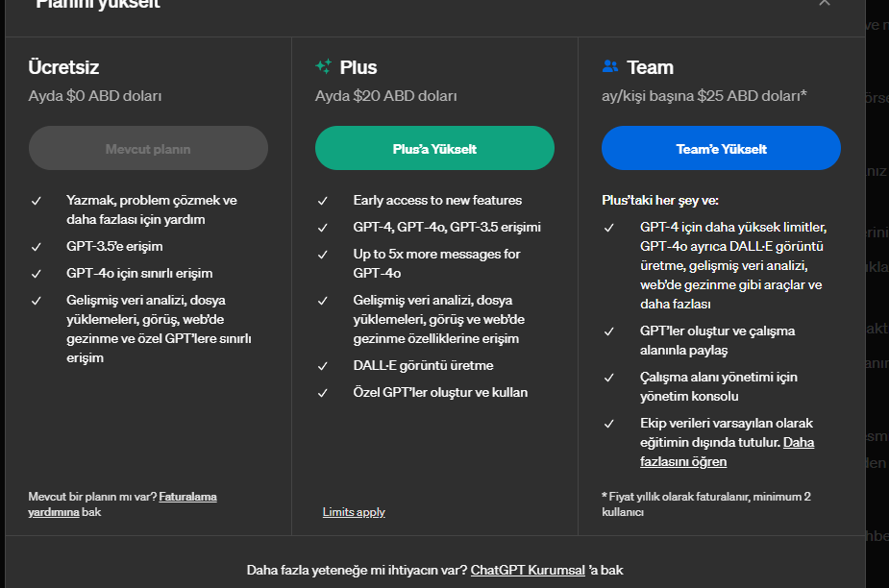Viewport: 889px width, 588px height.
Task: Click the Ücretsiz plan heading
Action: [x=63, y=67]
